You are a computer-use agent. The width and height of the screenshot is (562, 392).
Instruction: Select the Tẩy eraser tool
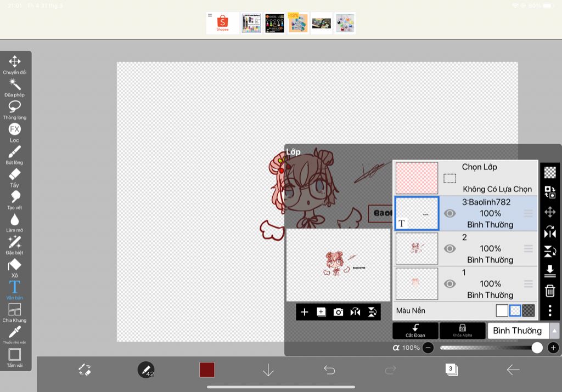(14, 178)
